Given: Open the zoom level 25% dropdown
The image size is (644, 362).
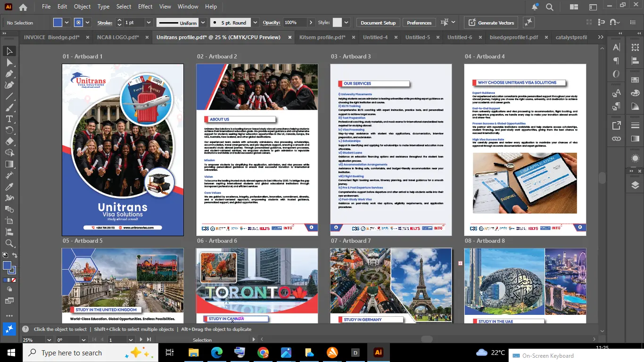Looking at the screenshot, I should [x=49, y=340].
